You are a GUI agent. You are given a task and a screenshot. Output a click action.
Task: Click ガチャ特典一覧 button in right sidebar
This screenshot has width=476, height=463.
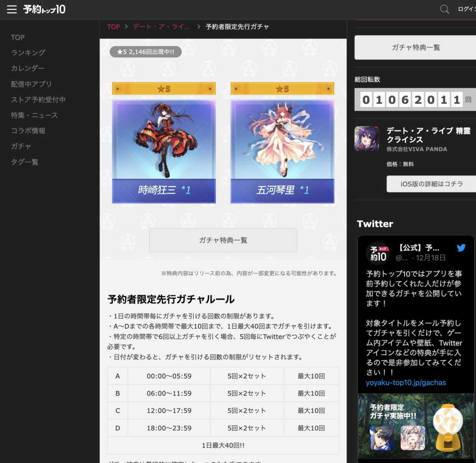tap(416, 47)
